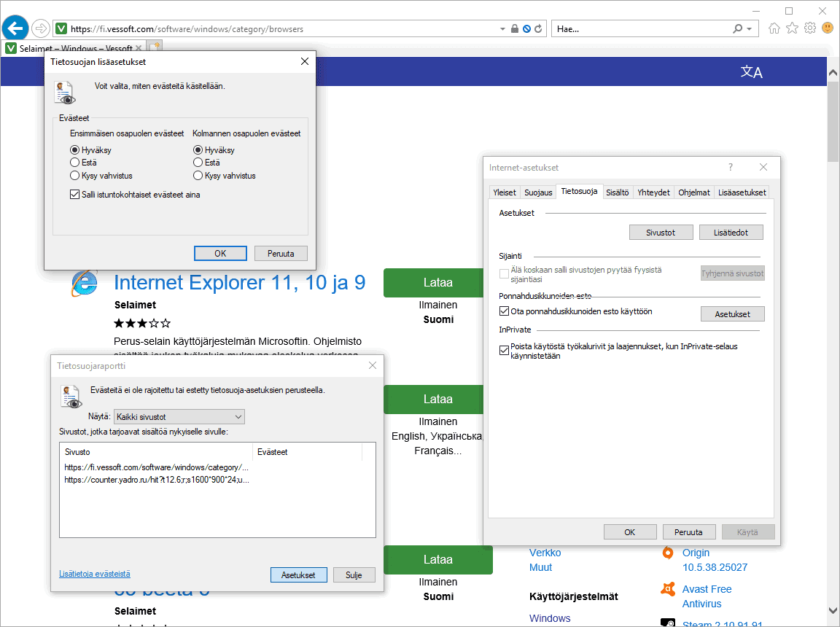Open the Näytä Kaikki sivustot dropdown
Viewport: 840px width, 627px height.
pos(179,416)
